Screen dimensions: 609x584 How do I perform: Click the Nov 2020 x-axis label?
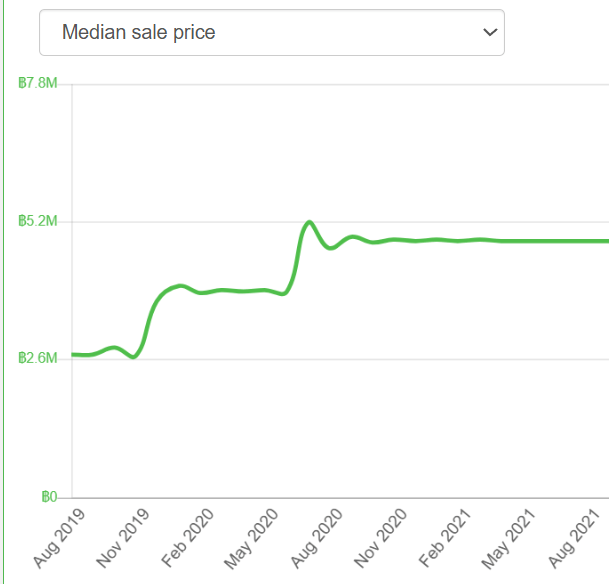pyautogui.click(x=381, y=538)
